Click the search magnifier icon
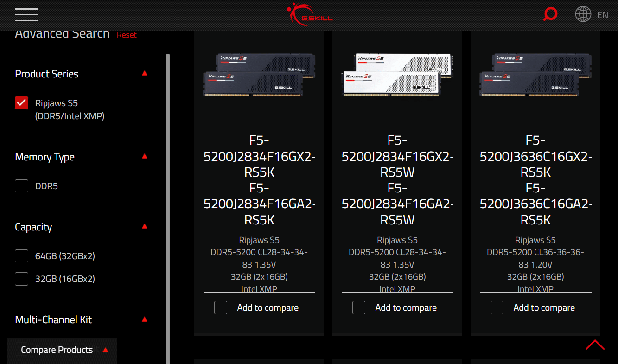Image resolution: width=618 pixels, height=364 pixels. pyautogui.click(x=550, y=14)
